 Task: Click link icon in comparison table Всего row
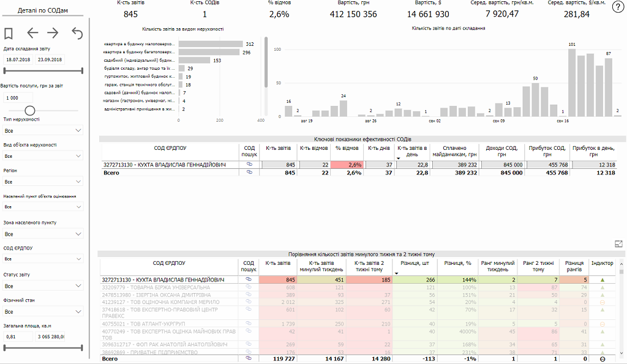click(249, 359)
